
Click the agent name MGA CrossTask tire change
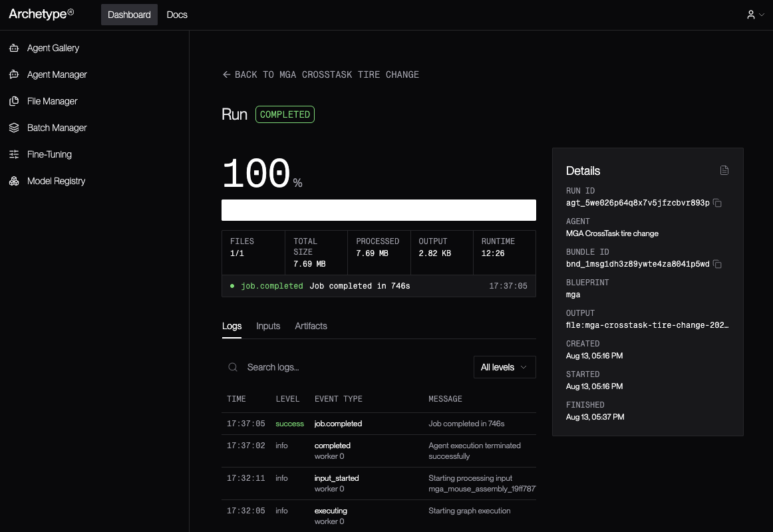coord(612,233)
